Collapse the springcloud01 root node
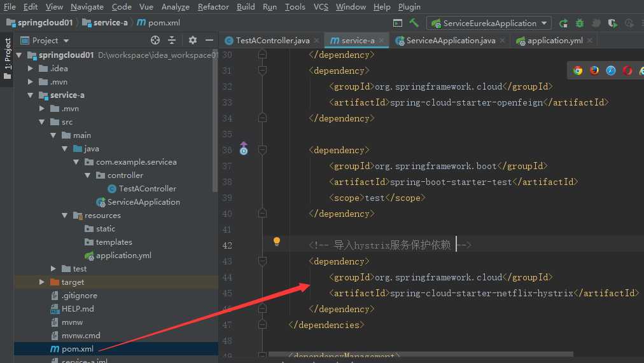This screenshot has height=363, width=644. 19,55
